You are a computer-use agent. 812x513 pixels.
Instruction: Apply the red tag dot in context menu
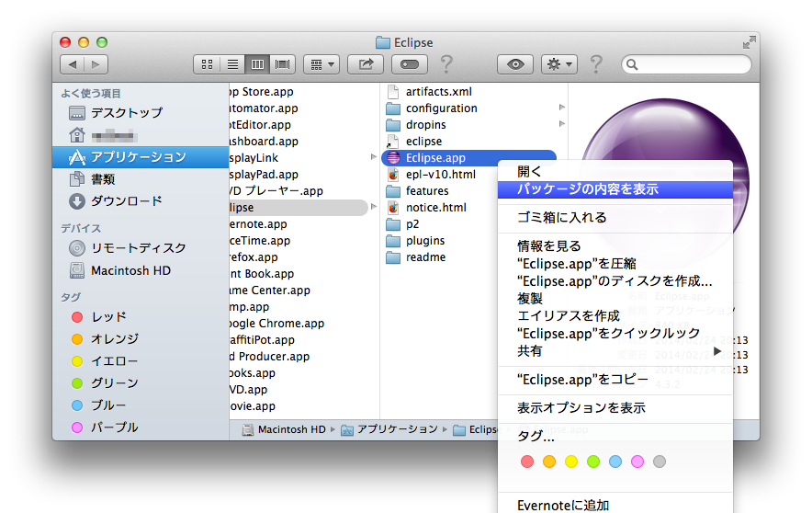click(x=526, y=462)
